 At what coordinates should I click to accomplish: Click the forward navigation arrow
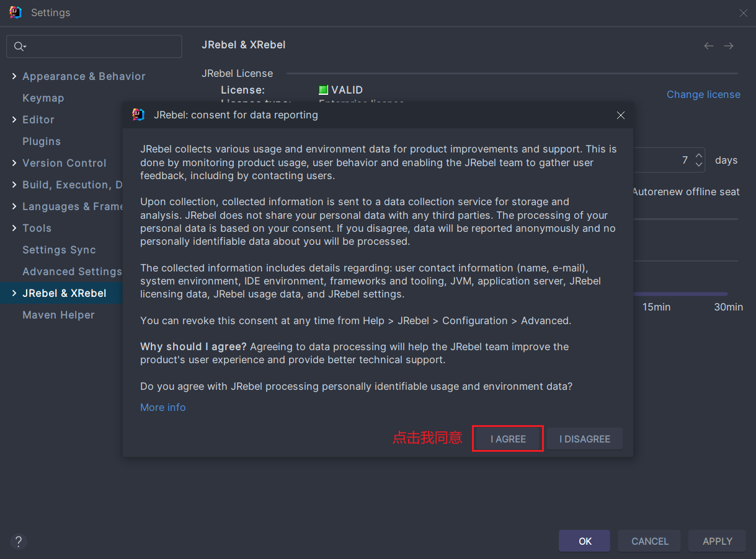729,46
